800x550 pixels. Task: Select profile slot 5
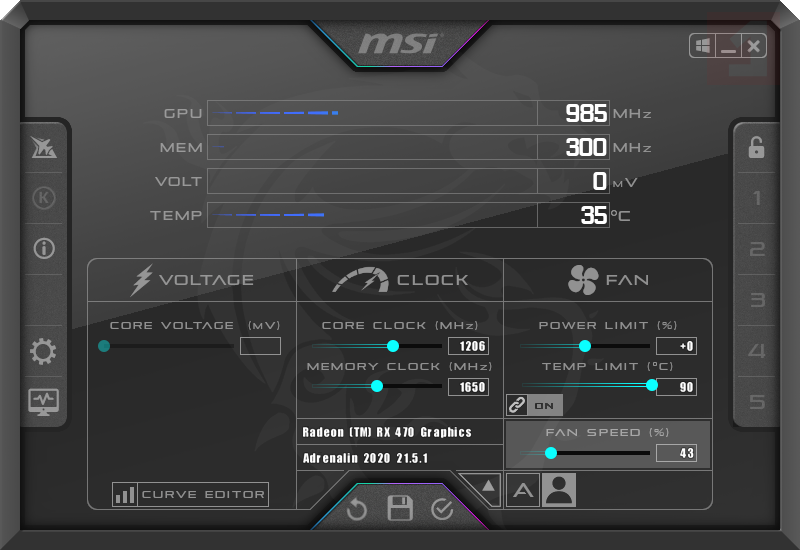click(x=757, y=402)
